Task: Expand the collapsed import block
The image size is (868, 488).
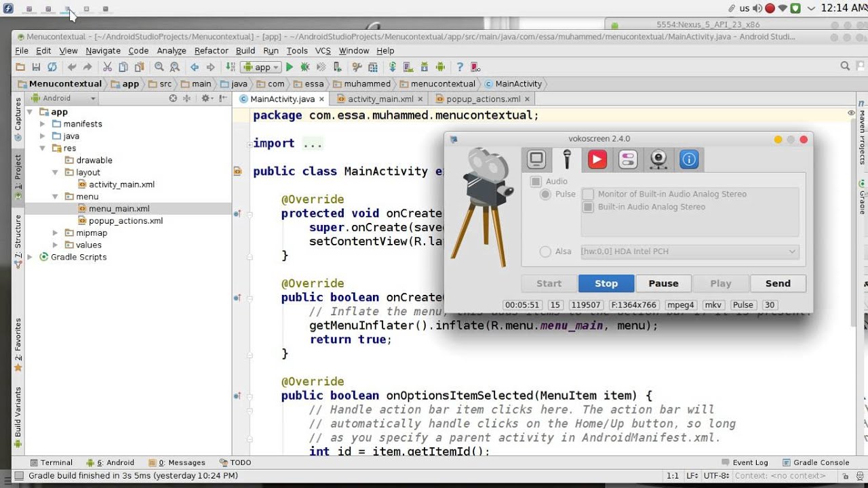Action: (x=250, y=144)
